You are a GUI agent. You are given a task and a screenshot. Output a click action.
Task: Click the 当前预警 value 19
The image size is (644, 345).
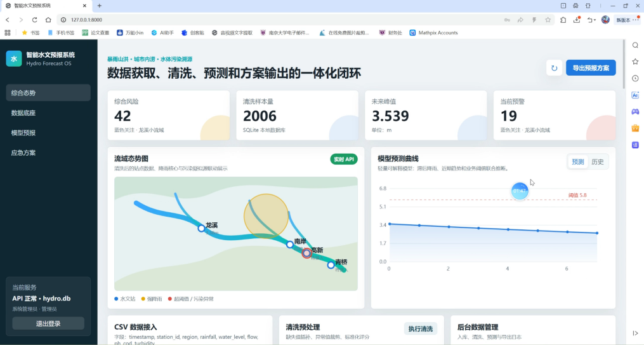[x=508, y=116]
